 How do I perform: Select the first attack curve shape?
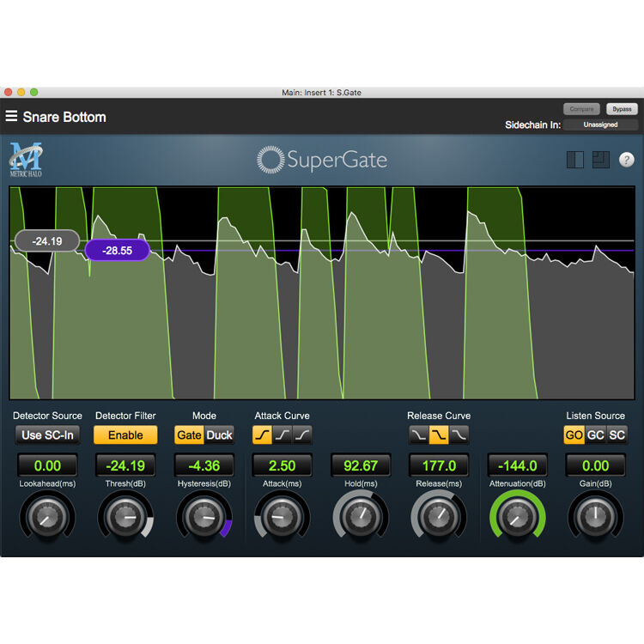pyautogui.click(x=263, y=435)
